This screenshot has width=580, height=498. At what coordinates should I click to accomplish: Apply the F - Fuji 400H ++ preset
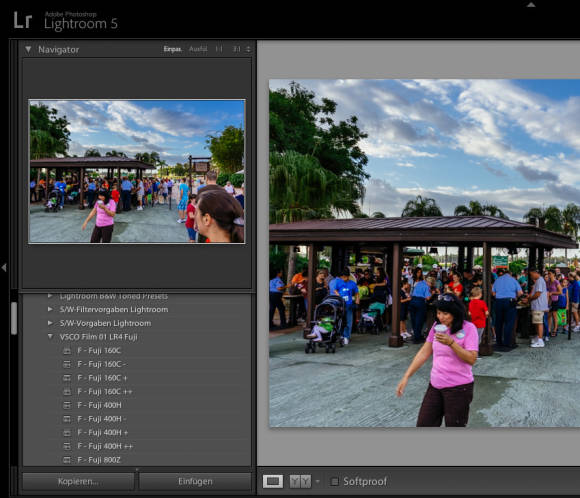105,447
